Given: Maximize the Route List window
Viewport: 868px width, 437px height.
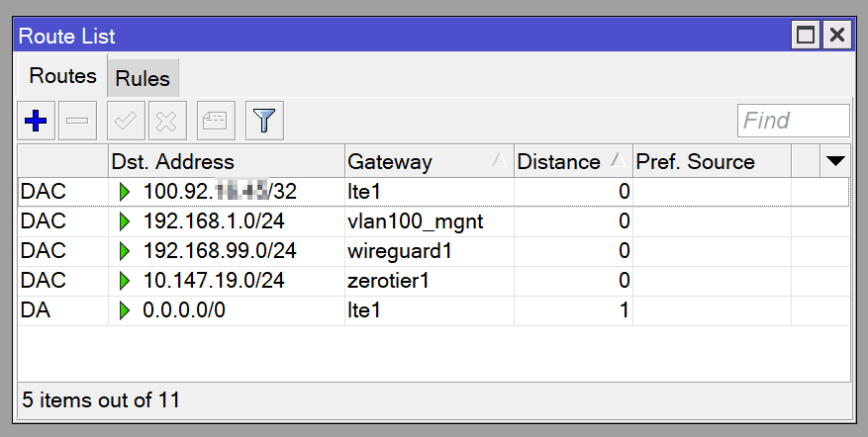Looking at the screenshot, I should tap(806, 37).
